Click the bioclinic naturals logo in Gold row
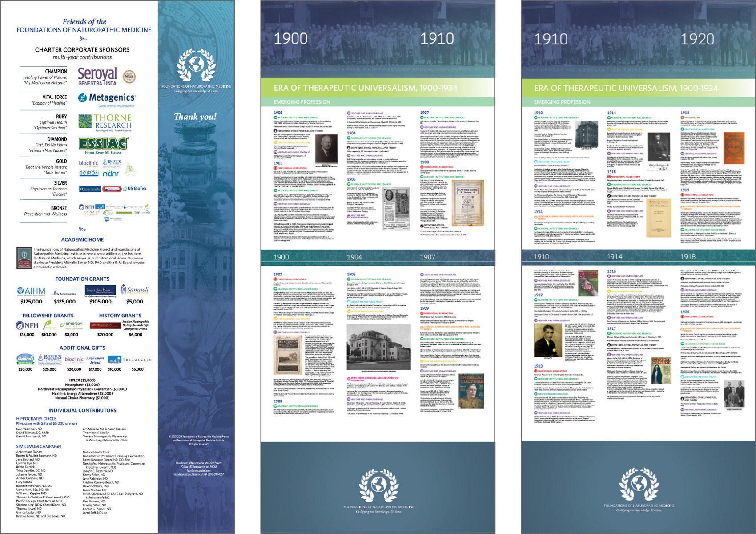 88,163
